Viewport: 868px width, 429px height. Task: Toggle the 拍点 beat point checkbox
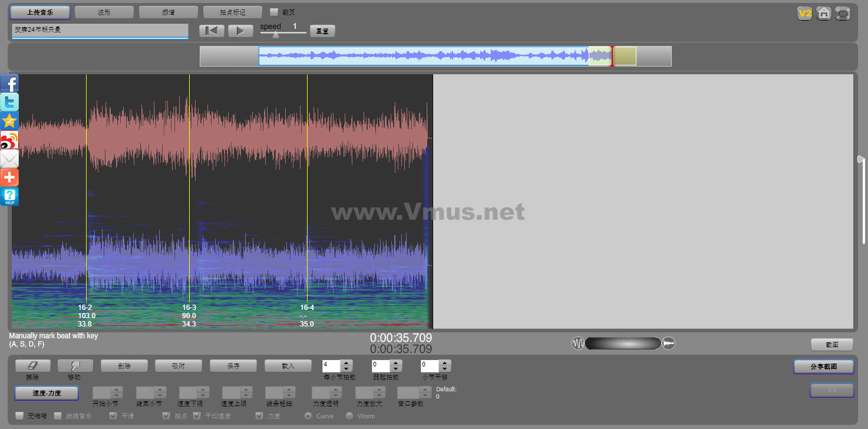pyautogui.click(x=167, y=416)
